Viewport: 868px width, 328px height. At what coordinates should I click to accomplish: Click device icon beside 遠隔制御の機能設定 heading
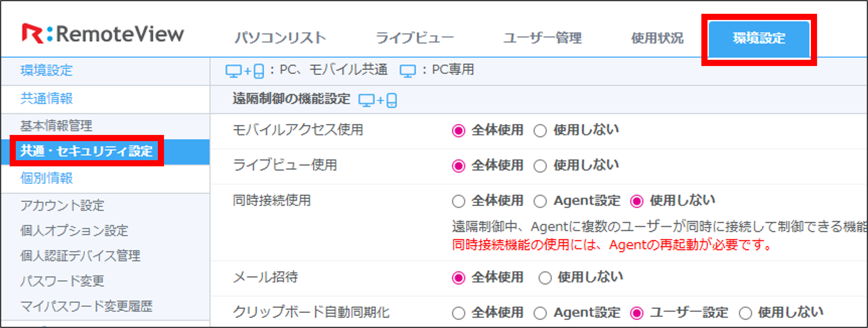377,100
